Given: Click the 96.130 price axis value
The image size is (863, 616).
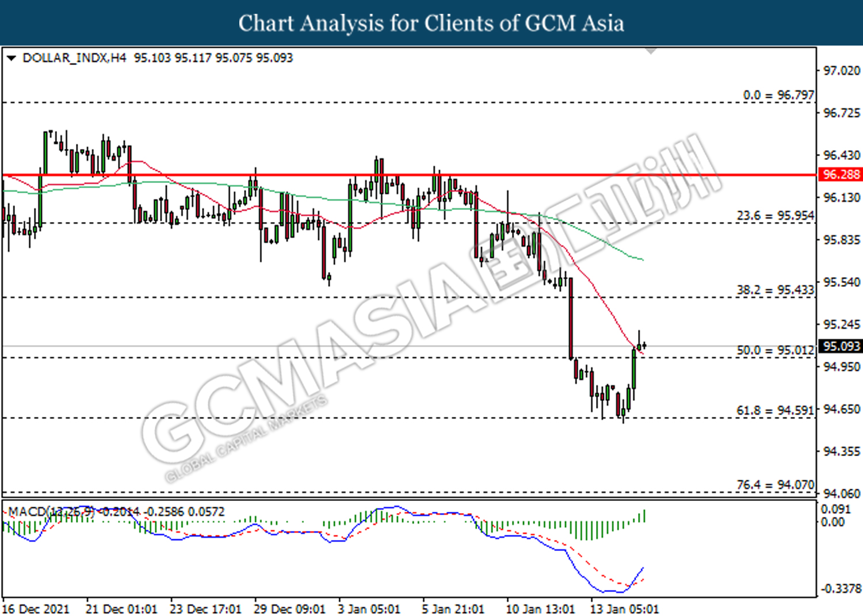Looking at the screenshot, I should coord(842,198).
